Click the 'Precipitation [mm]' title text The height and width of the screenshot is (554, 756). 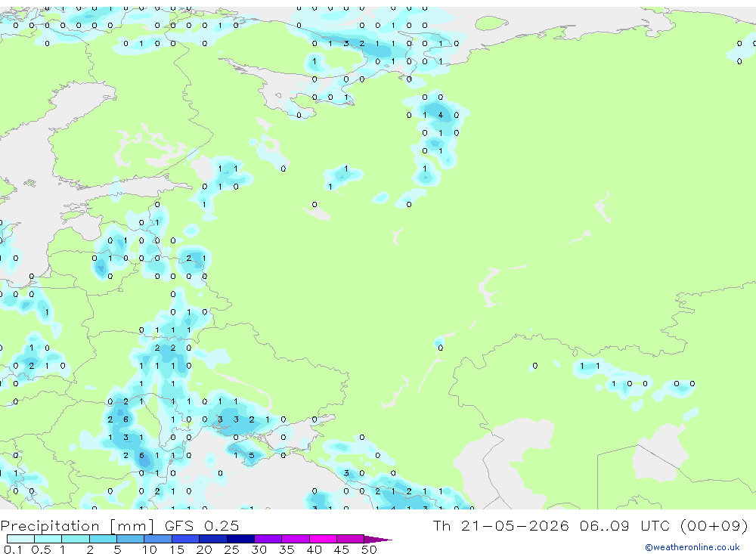pos(77,525)
